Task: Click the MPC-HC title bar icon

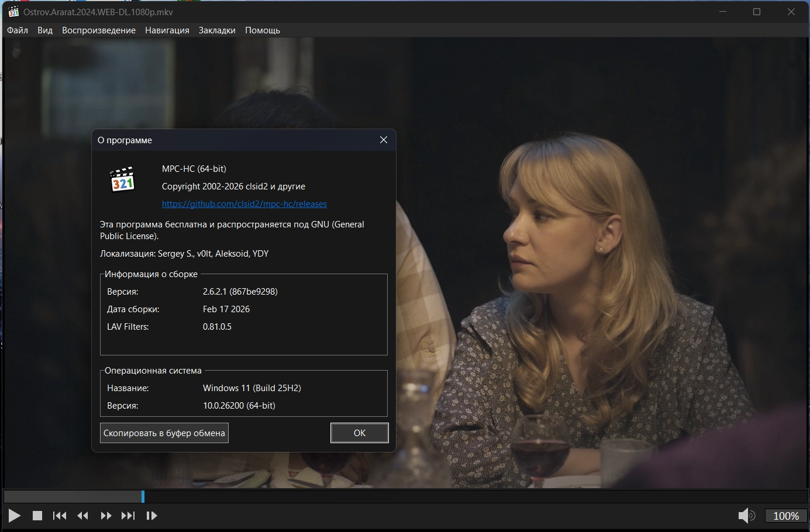Action: tap(13, 12)
